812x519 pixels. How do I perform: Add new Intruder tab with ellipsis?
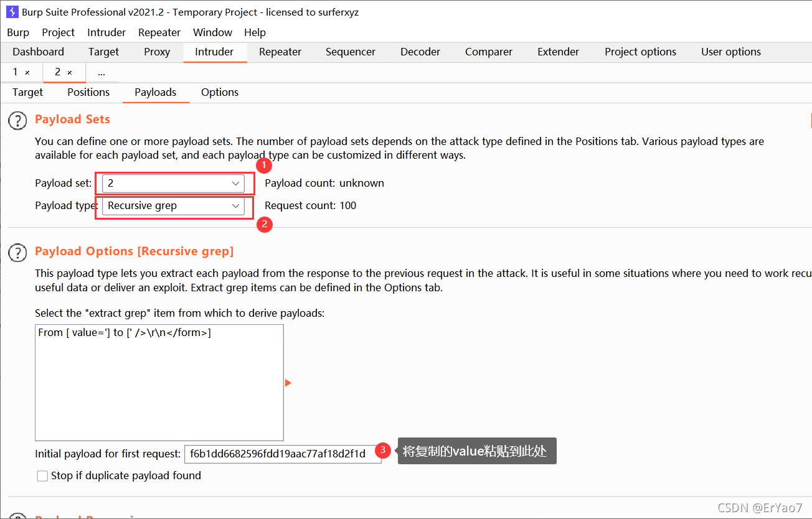[x=101, y=73]
